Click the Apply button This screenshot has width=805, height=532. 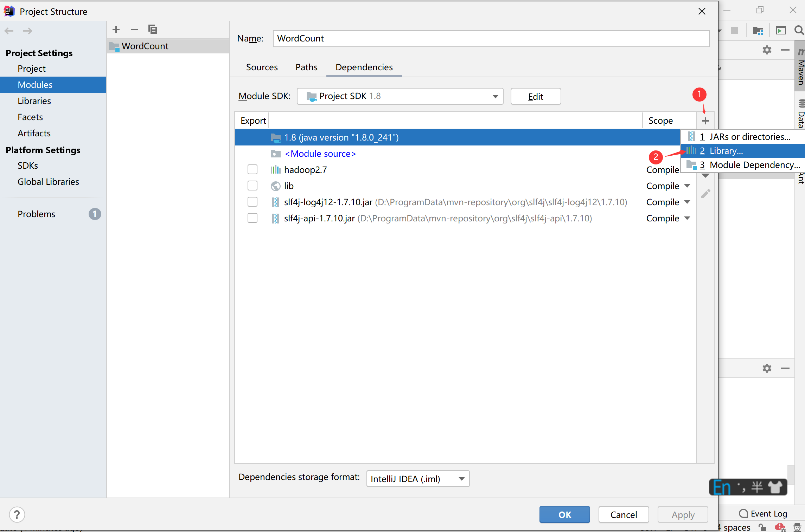point(683,515)
